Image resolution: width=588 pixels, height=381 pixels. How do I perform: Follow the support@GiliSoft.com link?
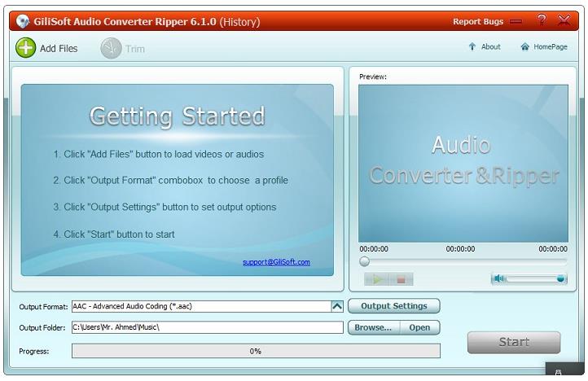point(276,262)
